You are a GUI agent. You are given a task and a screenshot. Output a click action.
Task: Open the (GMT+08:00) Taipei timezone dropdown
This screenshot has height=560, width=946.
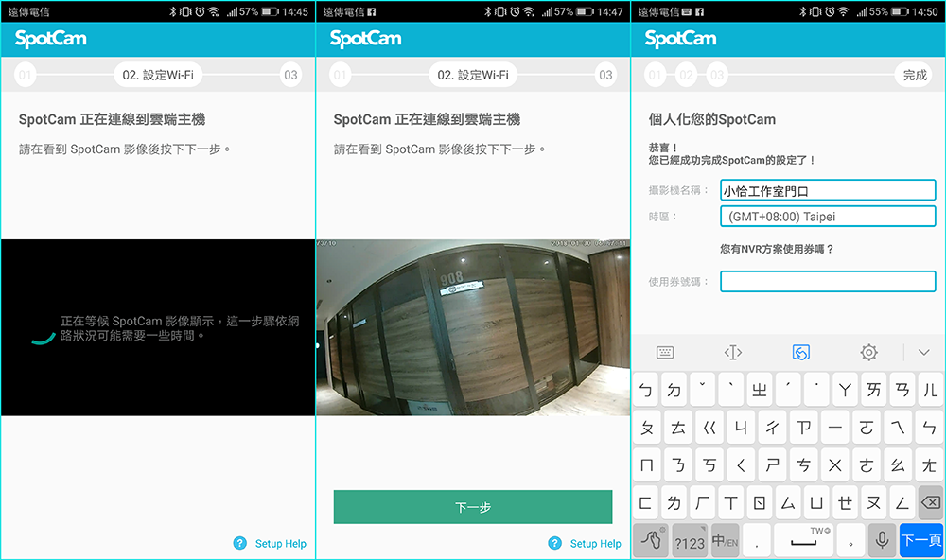click(x=828, y=216)
